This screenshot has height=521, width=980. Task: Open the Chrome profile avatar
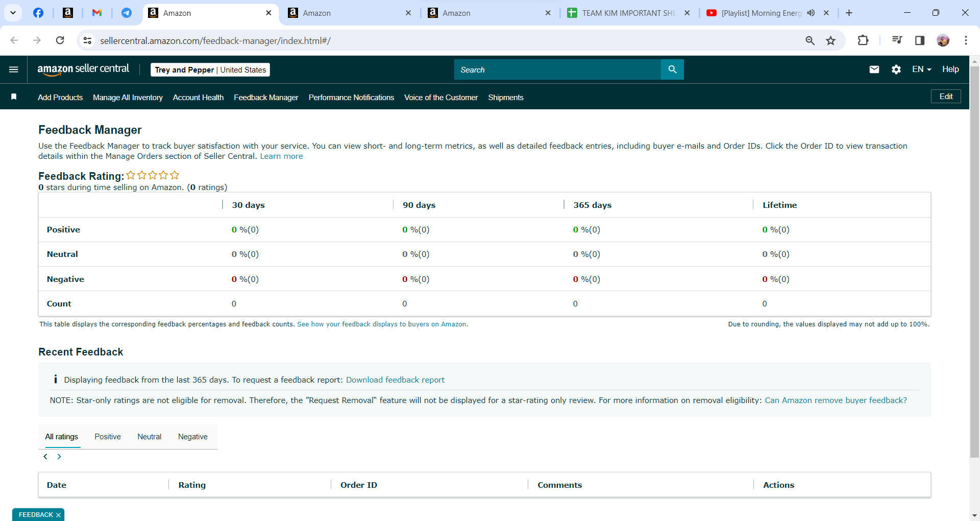[x=943, y=40]
